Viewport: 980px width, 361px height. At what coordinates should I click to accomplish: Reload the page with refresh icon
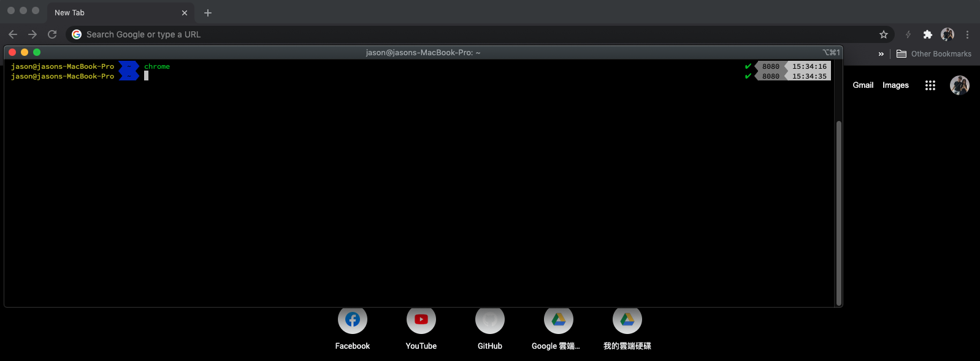(52, 34)
